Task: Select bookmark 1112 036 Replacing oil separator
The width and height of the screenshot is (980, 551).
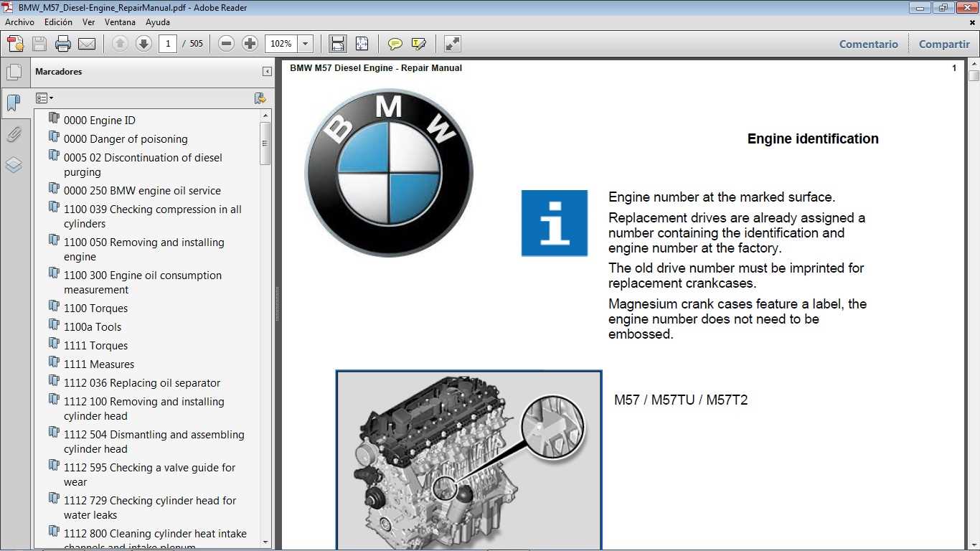Action: [142, 383]
